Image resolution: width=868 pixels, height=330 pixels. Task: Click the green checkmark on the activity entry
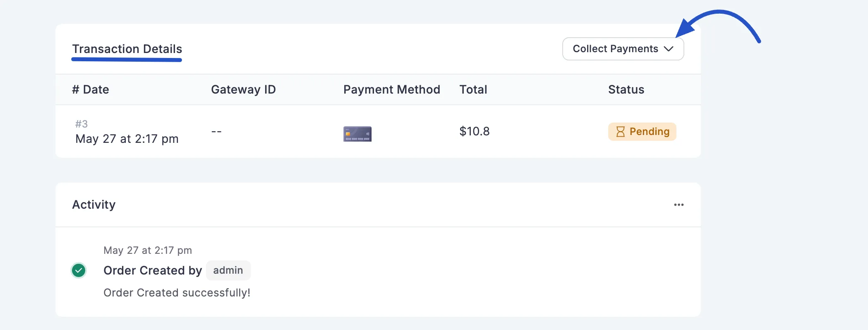coord(79,270)
